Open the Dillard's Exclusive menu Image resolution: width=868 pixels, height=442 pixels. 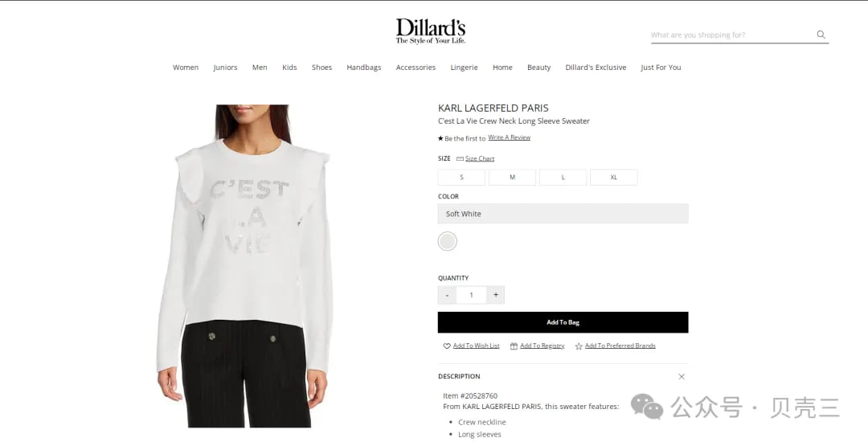click(596, 68)
